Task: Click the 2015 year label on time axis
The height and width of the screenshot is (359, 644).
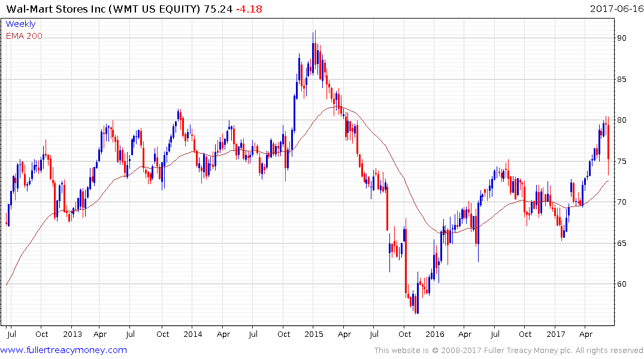Action: [x=314, y=334]
